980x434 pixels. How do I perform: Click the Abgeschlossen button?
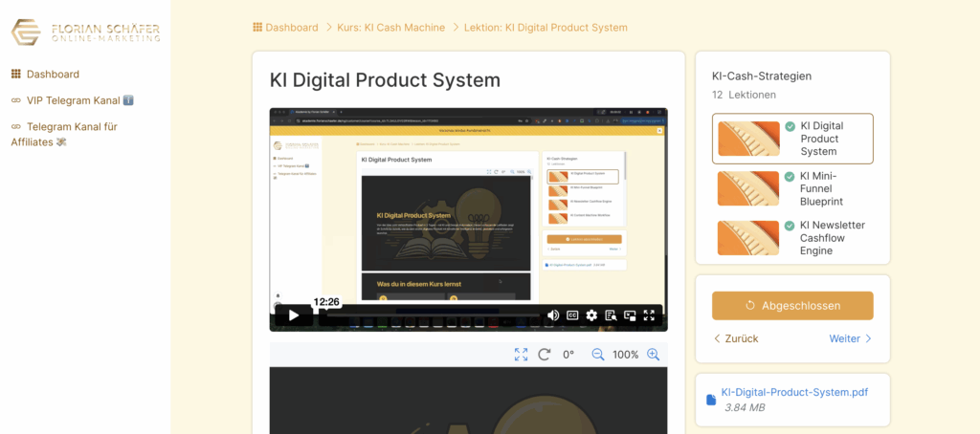point(792,306)
